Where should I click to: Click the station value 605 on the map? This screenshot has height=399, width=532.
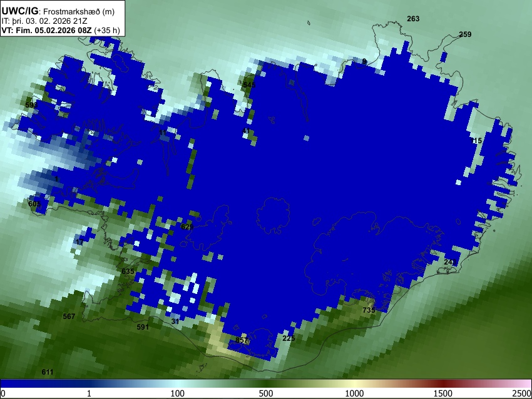tap(34, 204)
